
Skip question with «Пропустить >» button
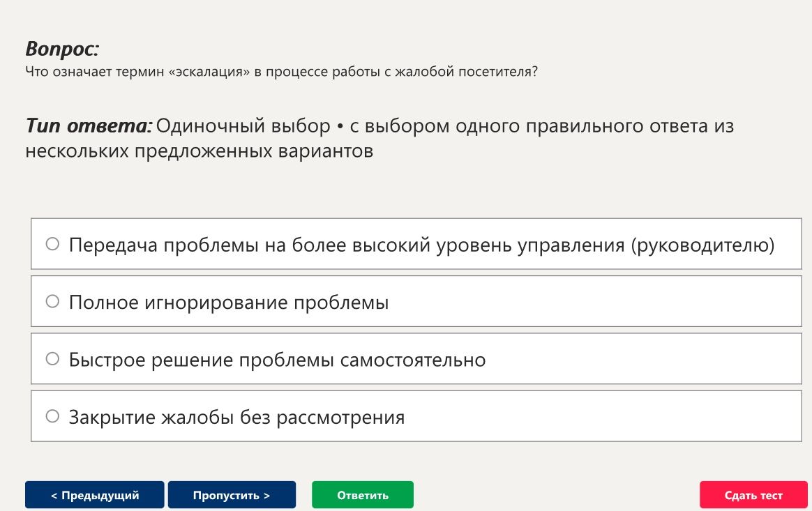(232, 495)
